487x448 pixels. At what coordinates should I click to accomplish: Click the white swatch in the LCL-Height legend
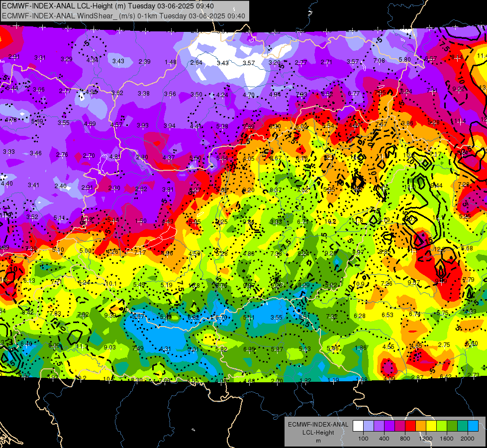(358, 426)
